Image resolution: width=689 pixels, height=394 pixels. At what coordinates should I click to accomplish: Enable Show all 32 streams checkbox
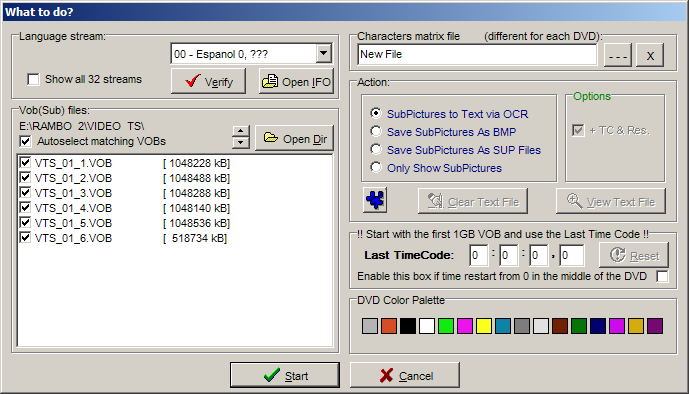33,80
